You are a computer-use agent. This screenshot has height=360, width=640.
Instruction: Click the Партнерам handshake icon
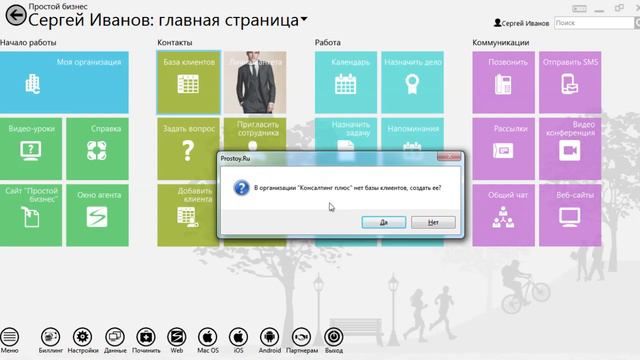coord(301,337)
